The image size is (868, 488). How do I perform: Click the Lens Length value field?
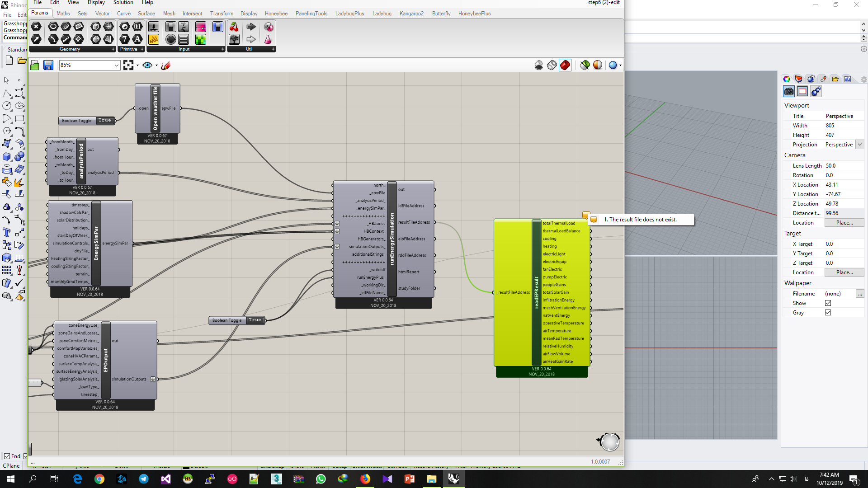coord(844,166)
